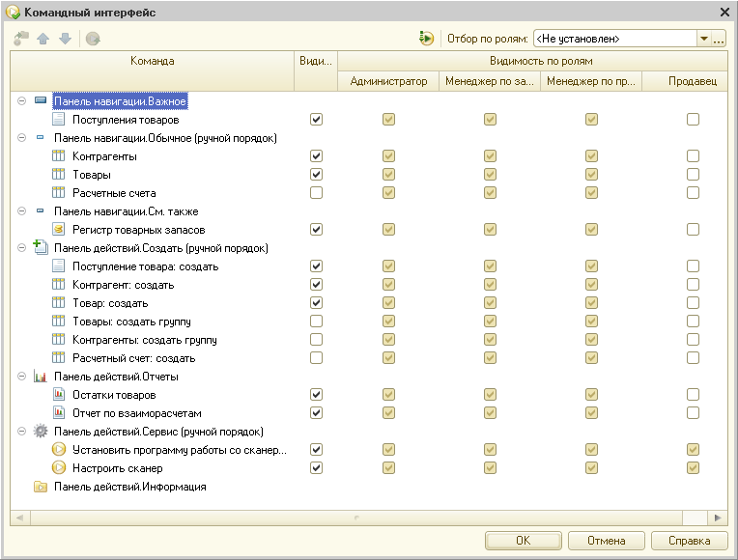
Task: Click the Панель навигации.Важное panel icon
Action: click(41, 100)
